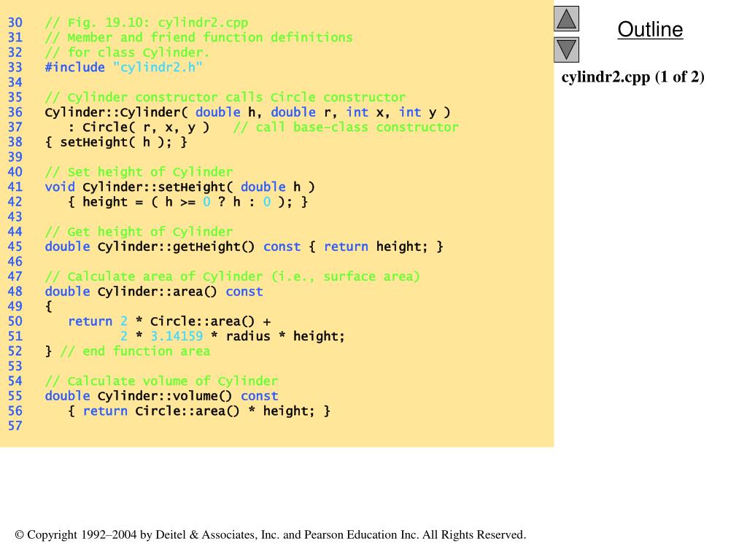Click the comment 'end function area'
The height and width of the screenshot is (560, 747).
pyautogui.click(x=135, y=351)
